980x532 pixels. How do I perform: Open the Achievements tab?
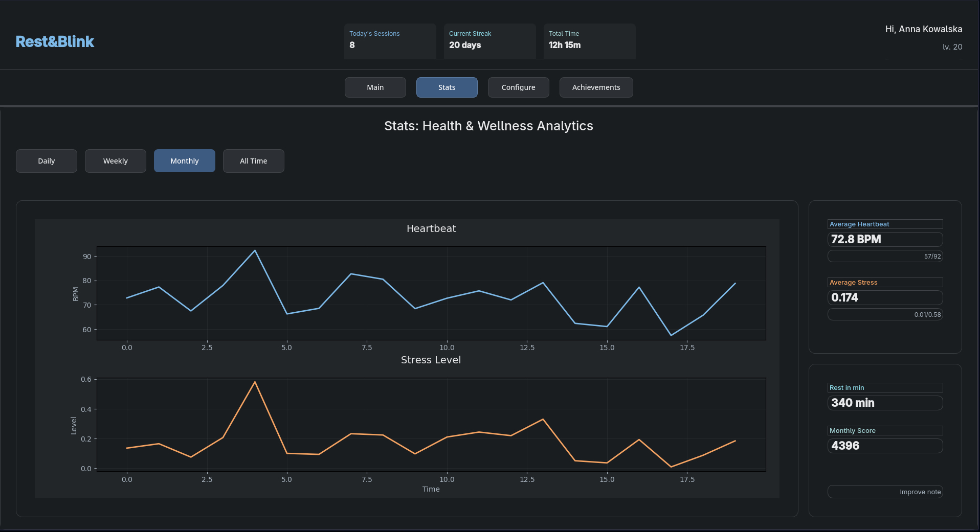(x=596, y=87)
